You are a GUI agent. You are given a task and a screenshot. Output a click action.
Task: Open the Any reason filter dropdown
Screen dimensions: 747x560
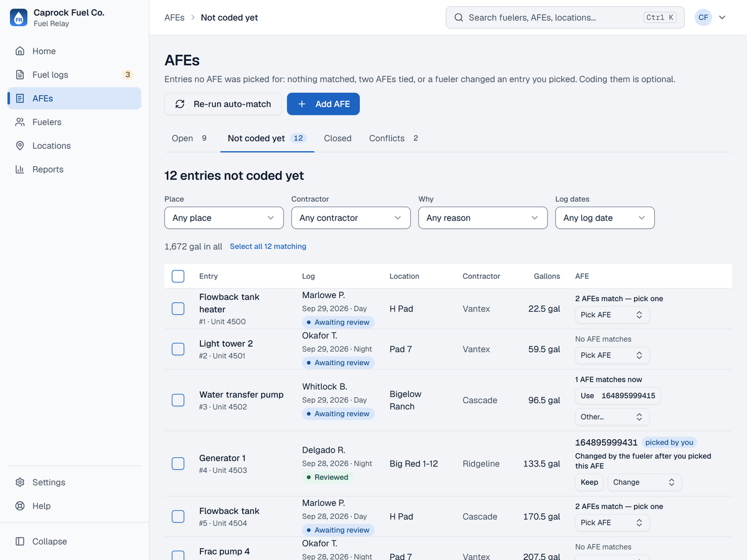point(483,218)
